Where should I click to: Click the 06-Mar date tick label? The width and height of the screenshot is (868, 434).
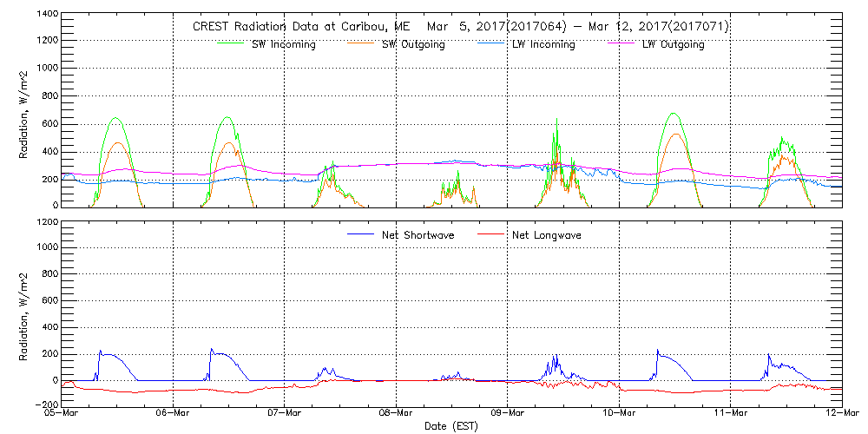[x=173, y=415]
